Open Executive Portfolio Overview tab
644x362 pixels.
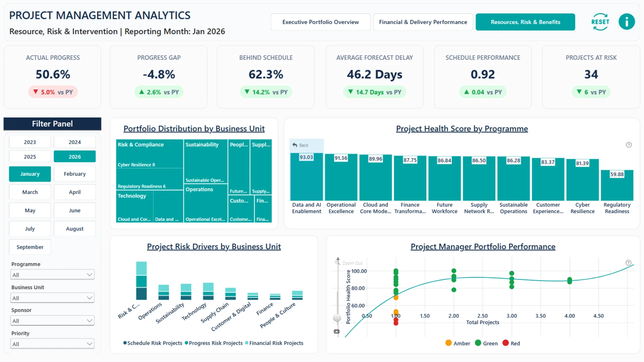click(x=320, y=22)
